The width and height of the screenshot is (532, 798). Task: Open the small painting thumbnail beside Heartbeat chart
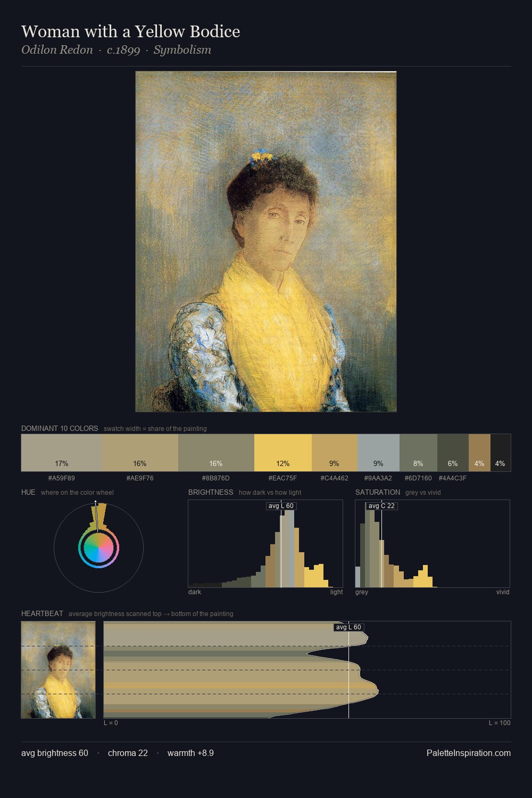click(59, 670)
